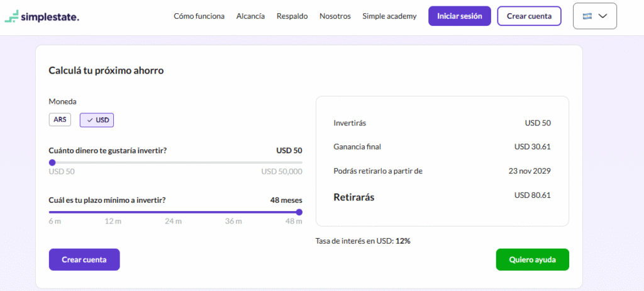Screen dimensions: 644x291
Task: Toggle the USD currency chip
Action: 97,120
